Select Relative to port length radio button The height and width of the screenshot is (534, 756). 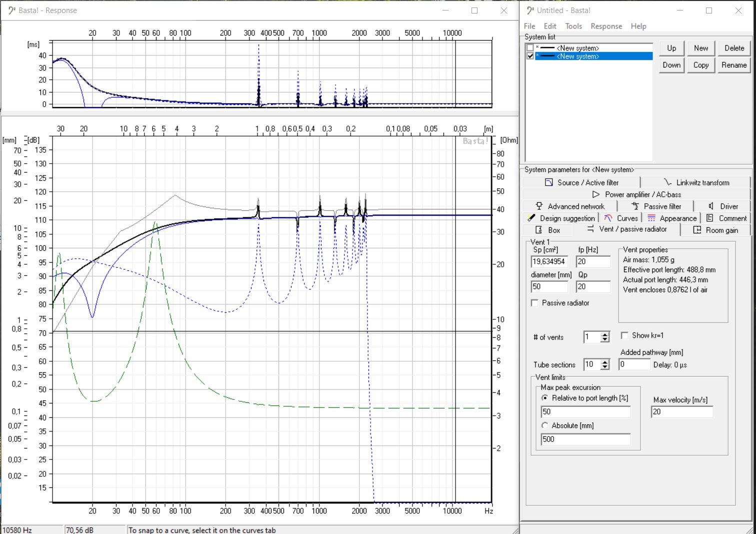pos(545,398)
